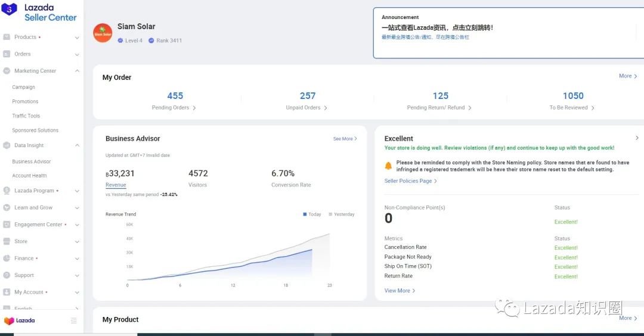Click the Rank 3411 badge icon
Screen dimensions: 644x336
(151, 40)
